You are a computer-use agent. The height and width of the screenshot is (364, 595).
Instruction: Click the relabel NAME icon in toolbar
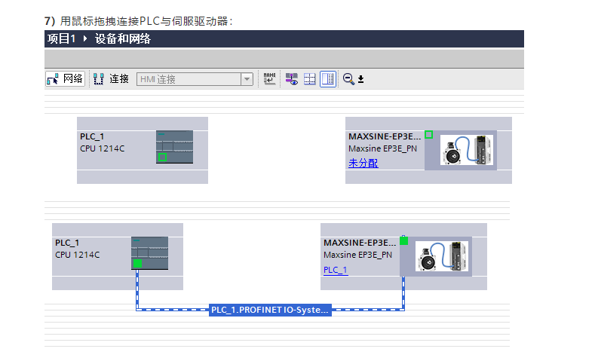270,78
